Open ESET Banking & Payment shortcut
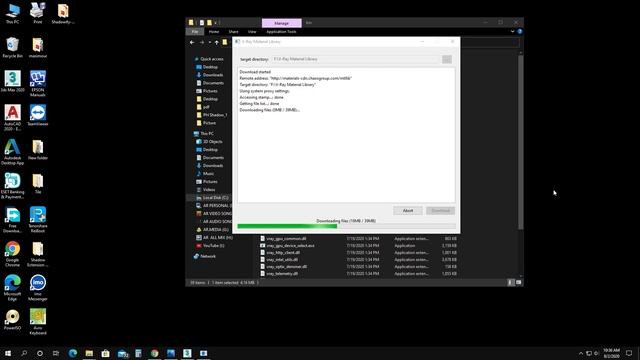 point(12,186)
